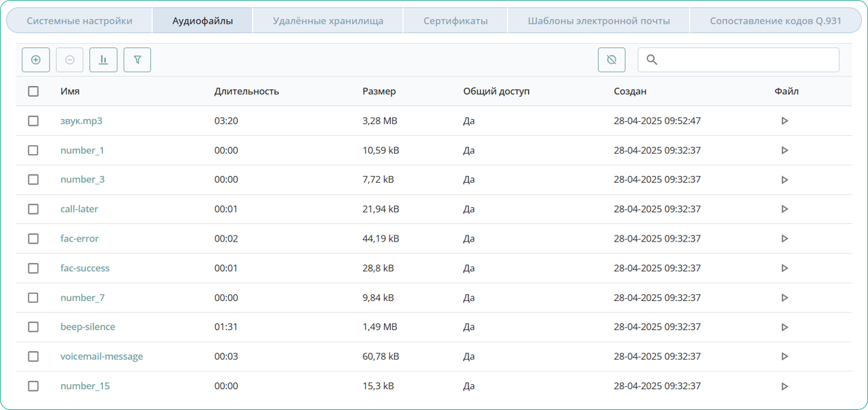Play the call-later audio file
The image size is (868, 410).
pos(785,209)
